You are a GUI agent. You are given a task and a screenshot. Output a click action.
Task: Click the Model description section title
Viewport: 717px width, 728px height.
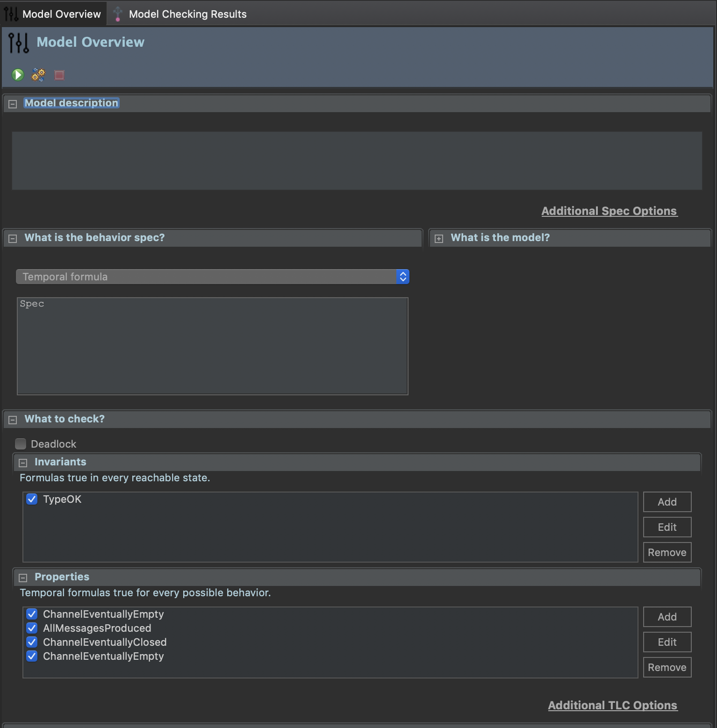72,103
